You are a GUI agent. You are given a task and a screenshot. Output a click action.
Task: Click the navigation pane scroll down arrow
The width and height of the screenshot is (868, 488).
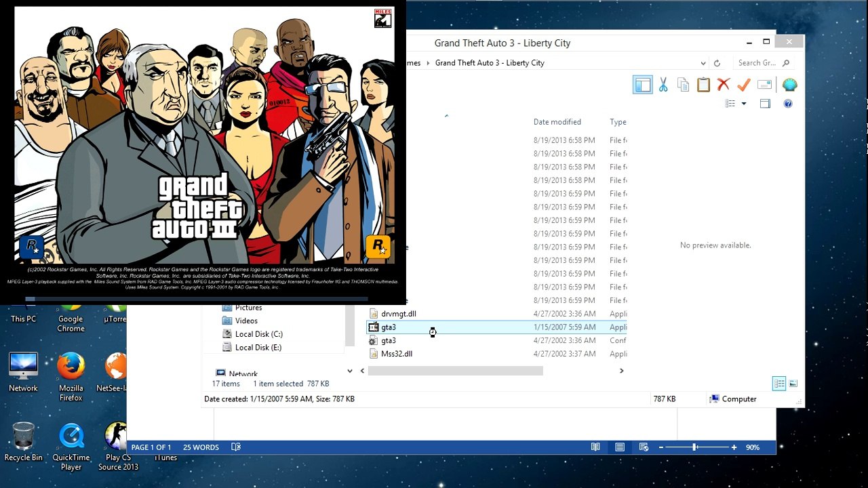coord(350,371)
